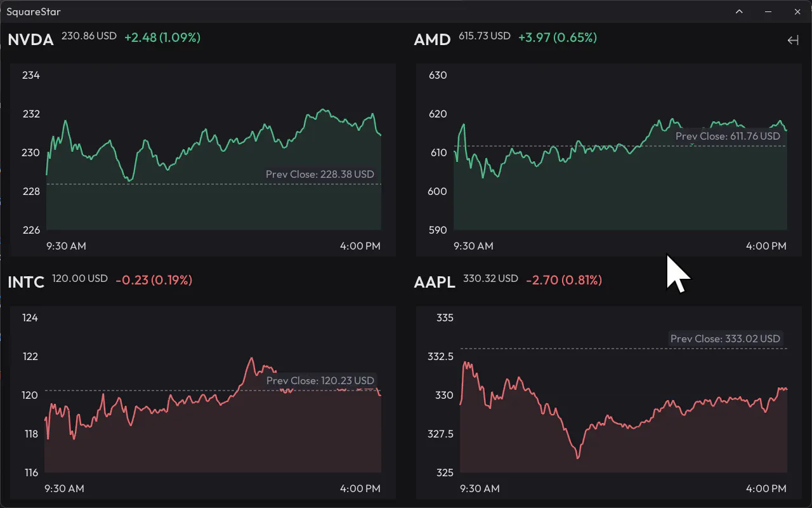
Task: Click NVDA change +2.48 (1.09%)
Action: pos(162,37)
